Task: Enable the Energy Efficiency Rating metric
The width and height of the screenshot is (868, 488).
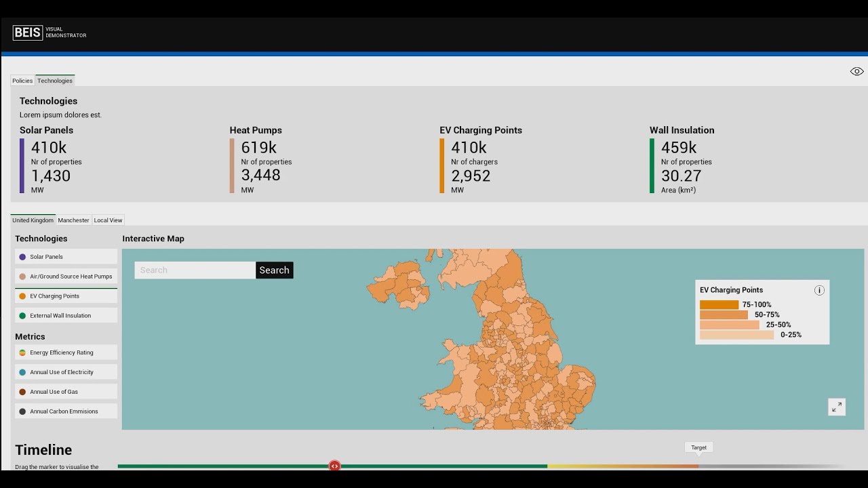Action: pos(66,352)
